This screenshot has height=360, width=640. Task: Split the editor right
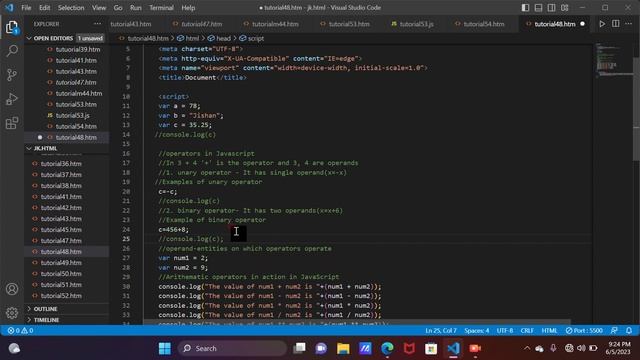click(x=616, y=24)
